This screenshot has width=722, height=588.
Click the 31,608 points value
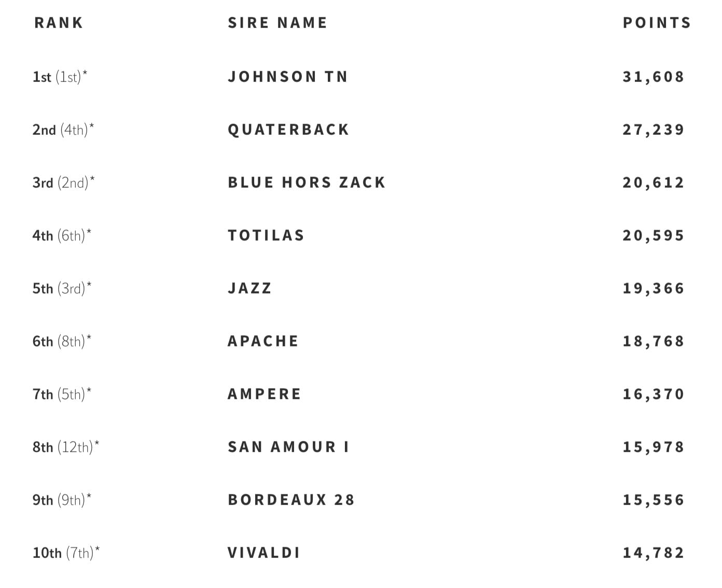(x=654, y=77)
